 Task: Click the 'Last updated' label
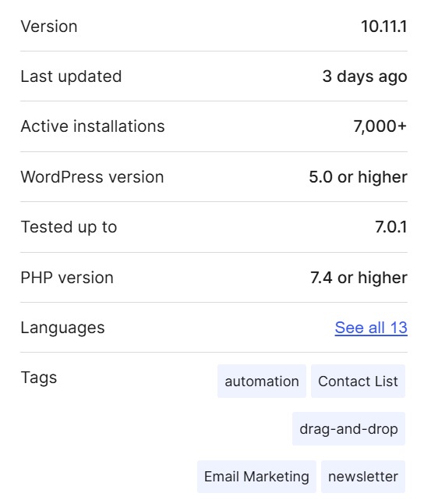click(x=71, y=76)
